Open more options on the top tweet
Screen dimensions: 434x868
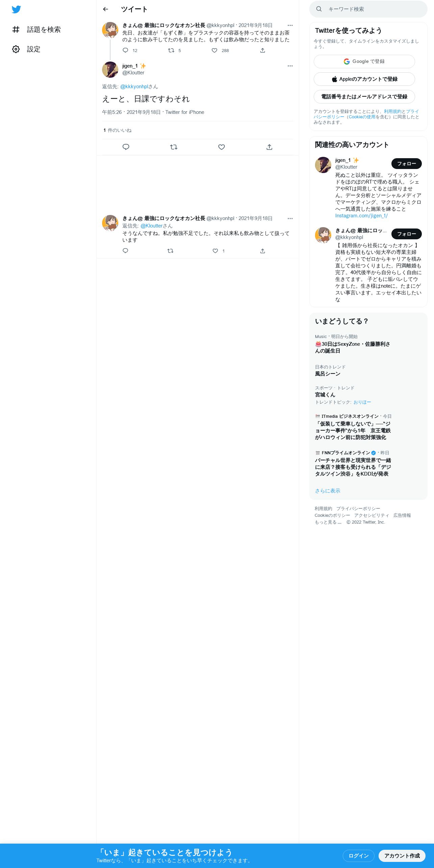point(290,25)
